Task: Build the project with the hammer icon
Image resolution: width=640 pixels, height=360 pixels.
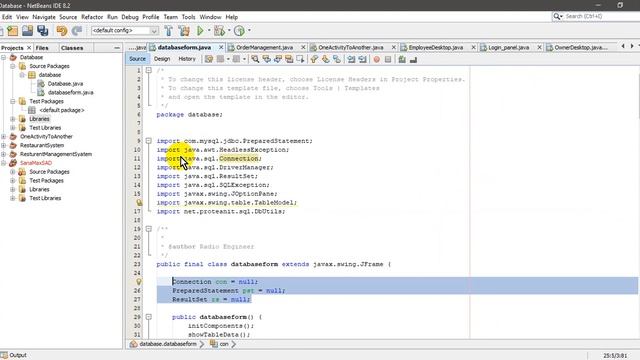Action: (x=168, y=31)
